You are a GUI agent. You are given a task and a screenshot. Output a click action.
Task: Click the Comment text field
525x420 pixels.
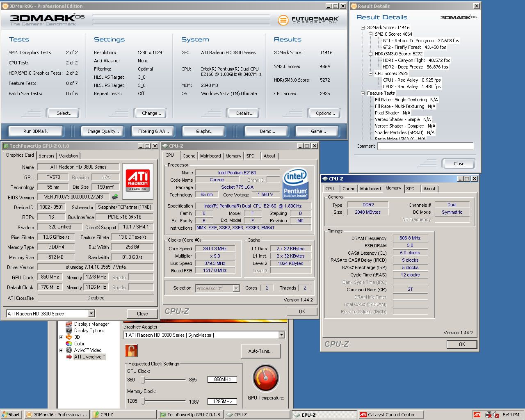425,146
